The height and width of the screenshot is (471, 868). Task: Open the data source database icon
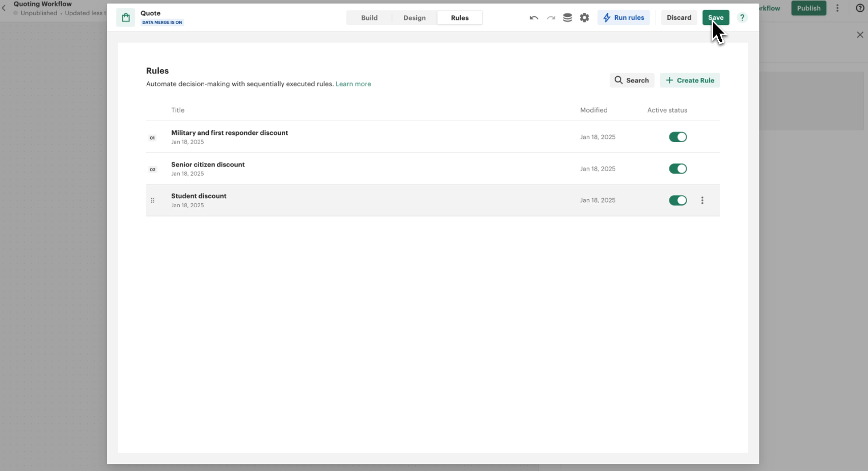[567, 18]
